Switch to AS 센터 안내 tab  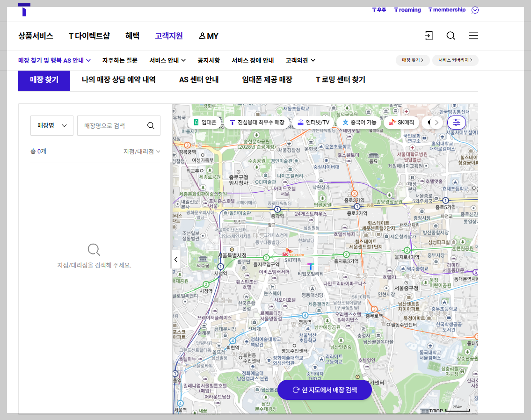[199, 80]
